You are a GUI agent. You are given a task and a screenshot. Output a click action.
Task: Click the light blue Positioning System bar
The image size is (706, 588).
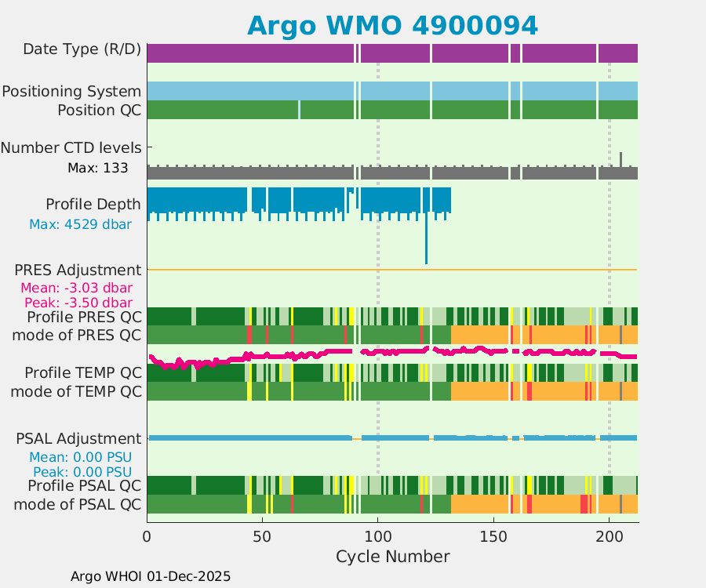(251, 91)
